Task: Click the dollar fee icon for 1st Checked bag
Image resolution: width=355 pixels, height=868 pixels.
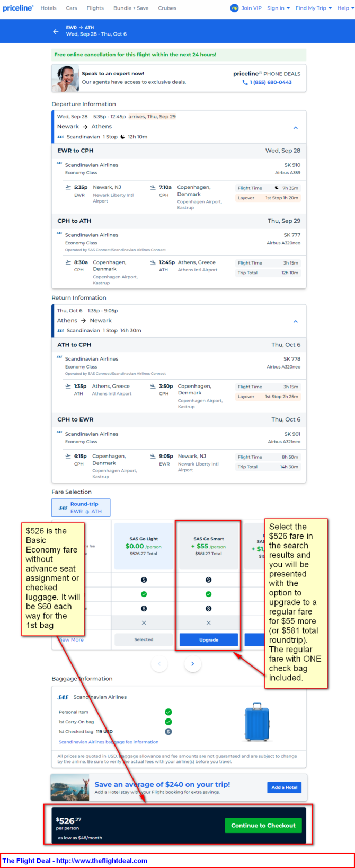Action: [168, 731]
